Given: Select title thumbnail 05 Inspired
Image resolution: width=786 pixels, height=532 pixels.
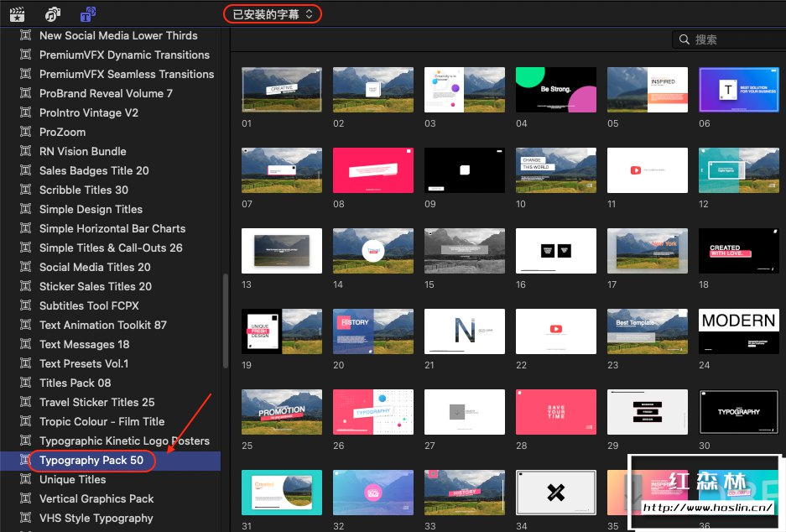Looking at the screenshot, I should tap(648, 90).
